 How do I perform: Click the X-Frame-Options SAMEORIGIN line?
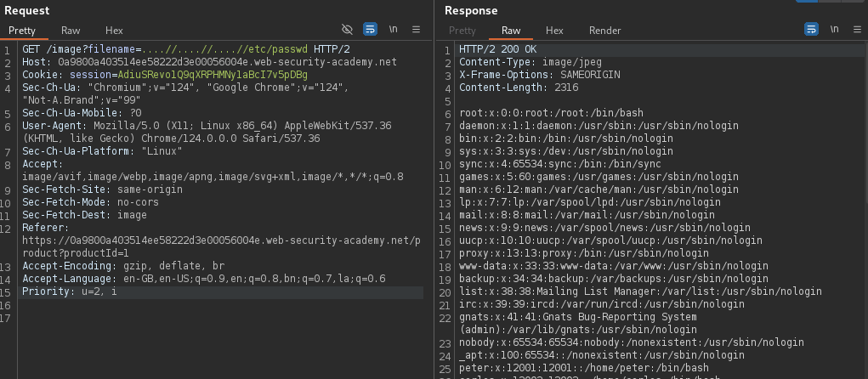click(540, 75)
